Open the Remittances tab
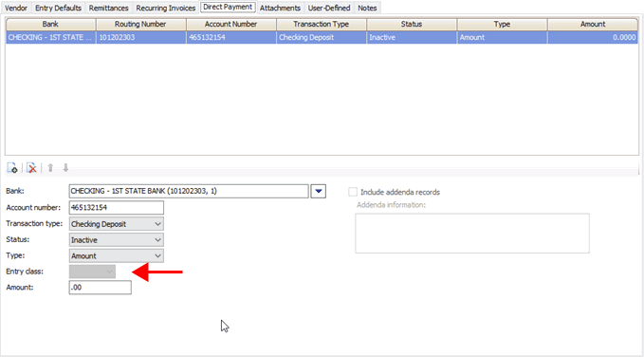The height and width of the screenshot is (357, 644). tap(108, 8)
